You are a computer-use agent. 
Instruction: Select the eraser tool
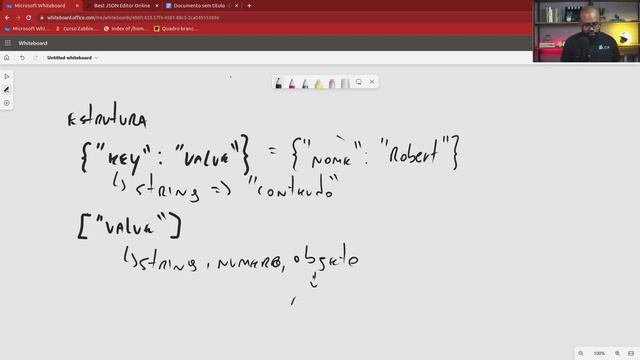[332, 83]
